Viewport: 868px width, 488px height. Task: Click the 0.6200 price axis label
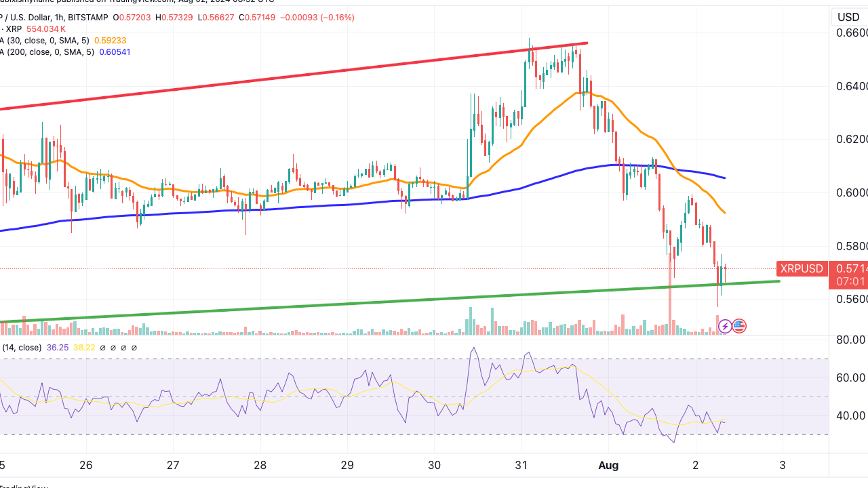(x=852, y=139)
